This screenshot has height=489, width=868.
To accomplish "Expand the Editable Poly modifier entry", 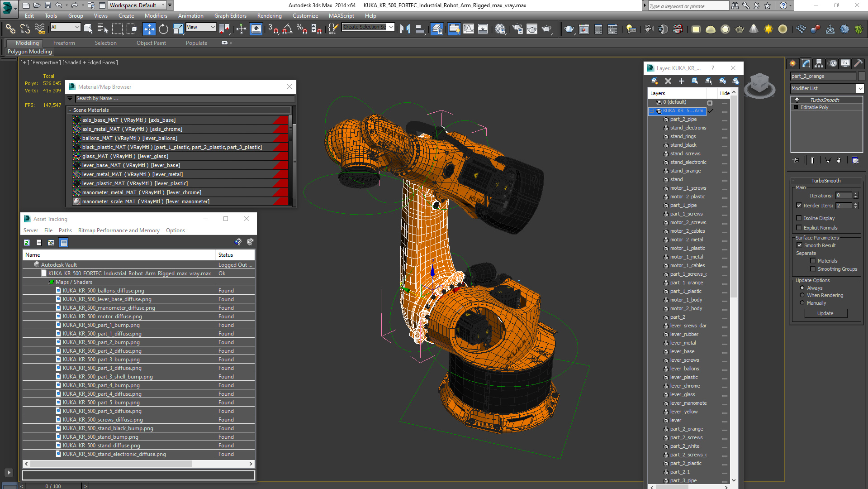I will tap(796, 107).
